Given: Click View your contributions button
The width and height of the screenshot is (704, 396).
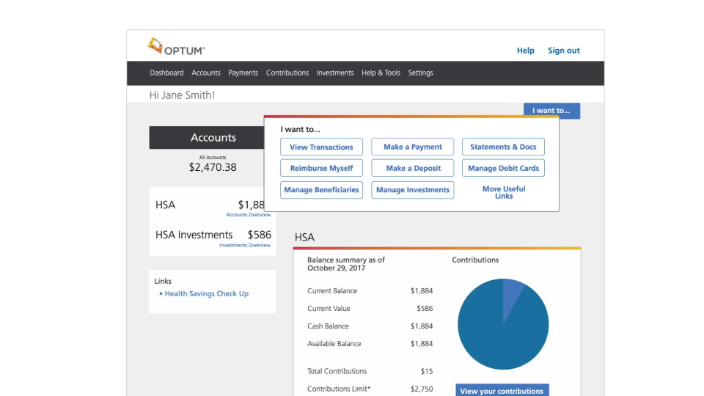Looking at the screenshot, I should [x=502, y=390].
